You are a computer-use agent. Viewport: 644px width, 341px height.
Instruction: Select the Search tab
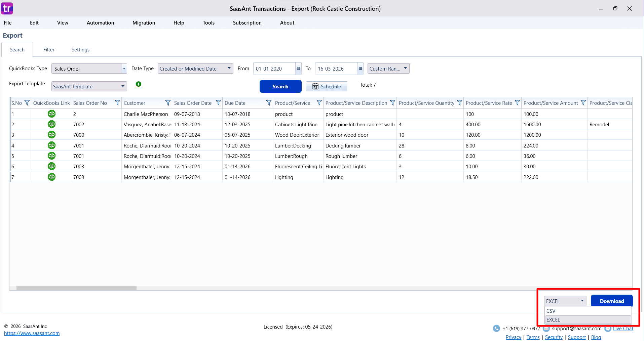pyautogui.click(x=17, y=50)
